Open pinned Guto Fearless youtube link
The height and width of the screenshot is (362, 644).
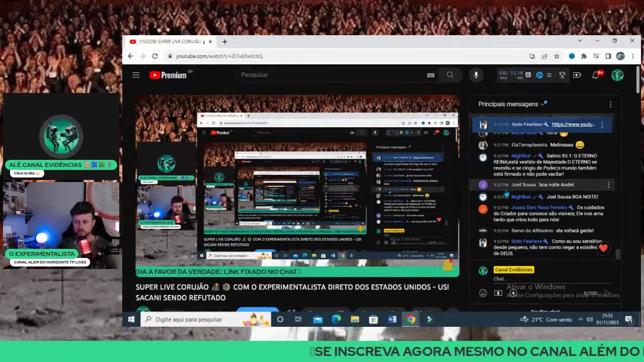coord(574,124)
